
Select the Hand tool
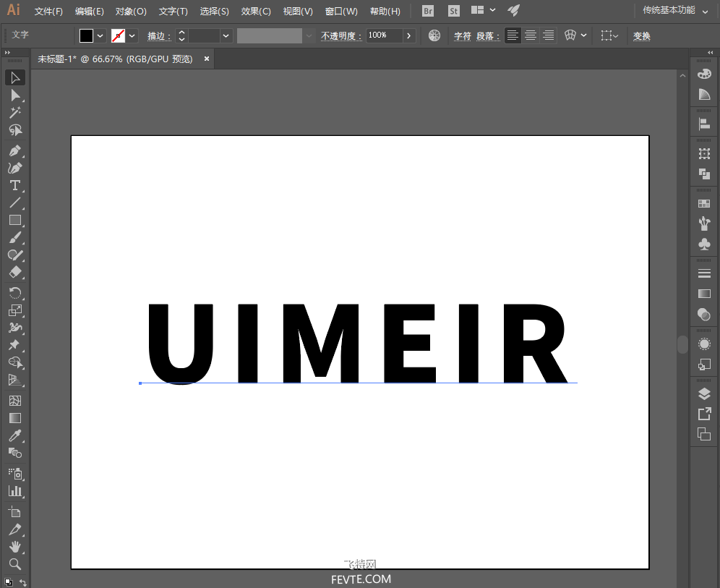point(14,547)
